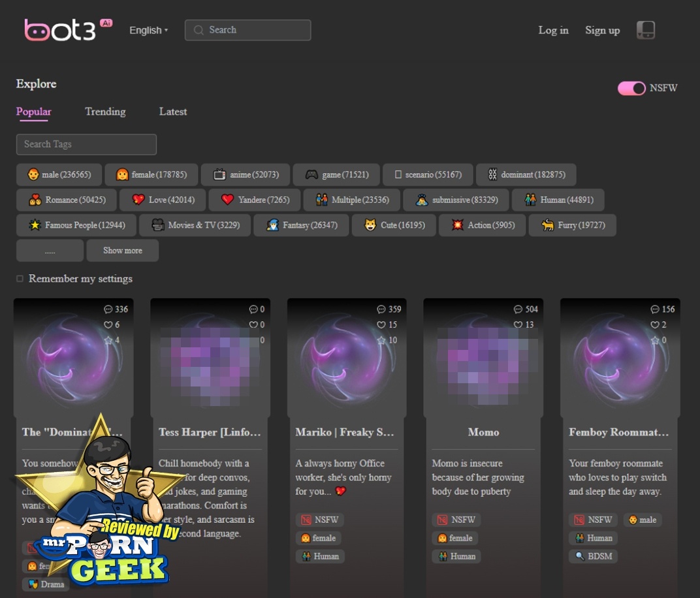Expand tags with Show more
Viewport: 700px width, 598px height.
pyautogui.click(x=122, y=251)
